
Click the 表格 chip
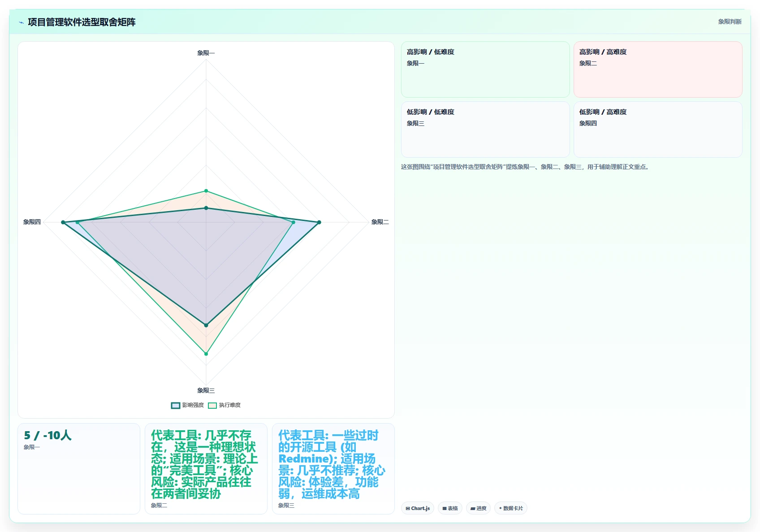(x=450, y=508)
